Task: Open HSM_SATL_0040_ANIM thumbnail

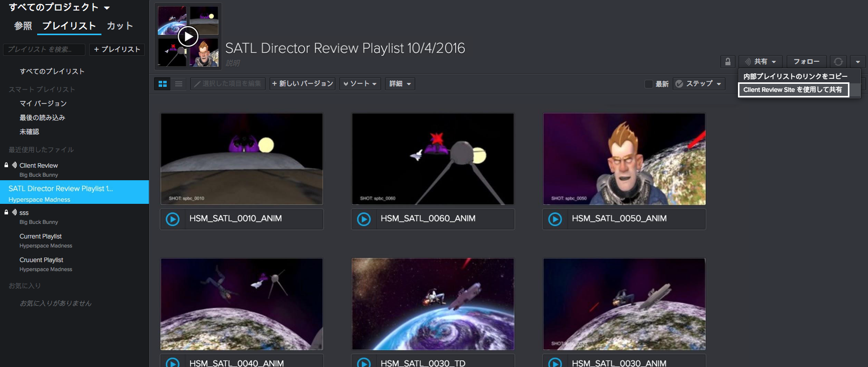Action: 241,304
